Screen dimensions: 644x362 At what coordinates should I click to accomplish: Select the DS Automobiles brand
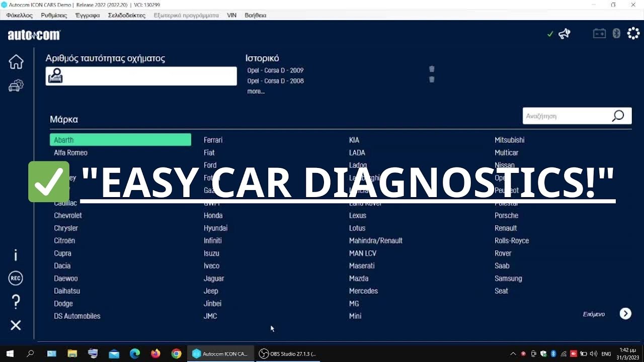click(77, 316)
